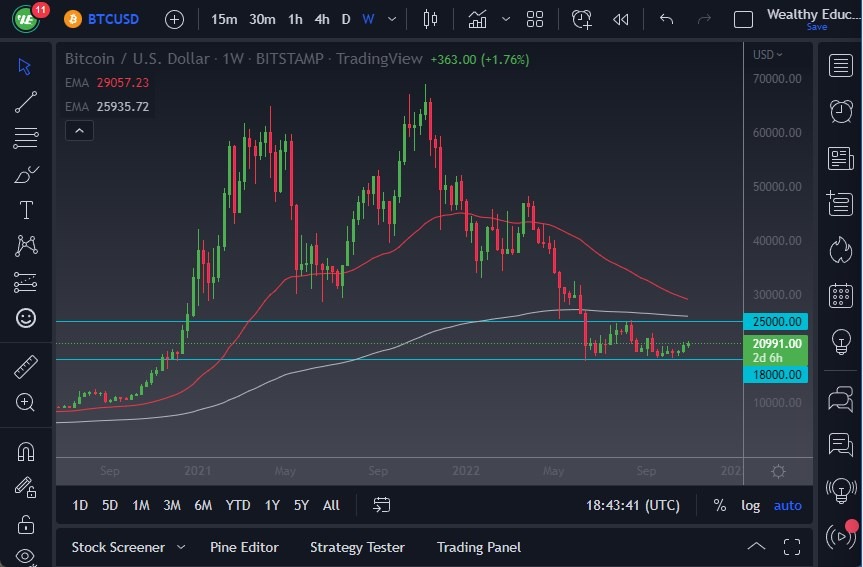
Task: Click the magnet snap mode icon
Action: 26,451
